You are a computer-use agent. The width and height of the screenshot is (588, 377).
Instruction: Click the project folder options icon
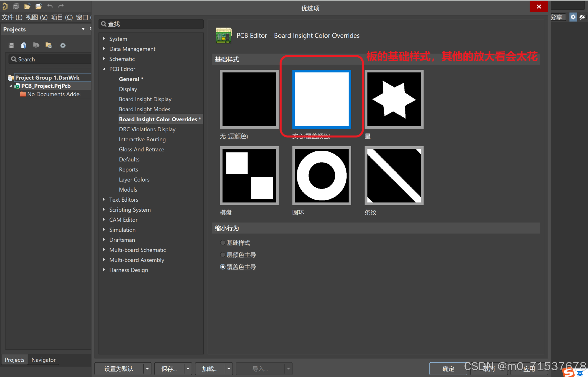(48, 45)
